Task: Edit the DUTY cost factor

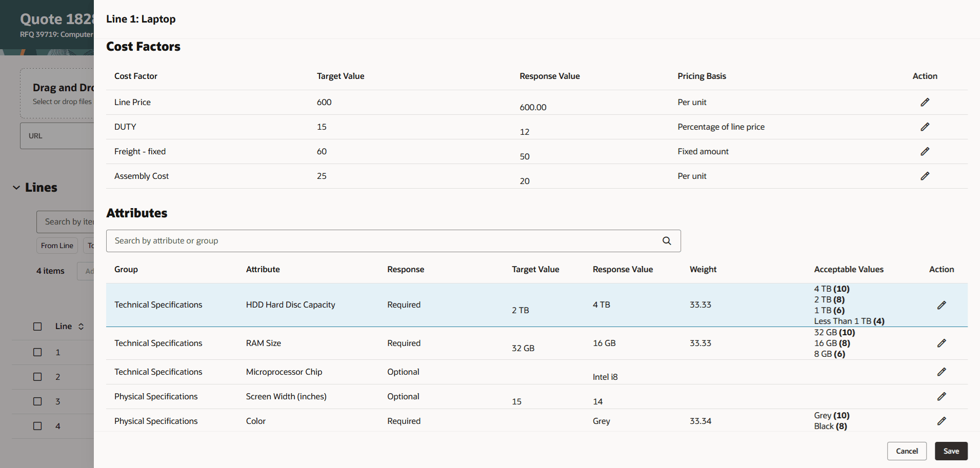Action: tap(925, 127)
